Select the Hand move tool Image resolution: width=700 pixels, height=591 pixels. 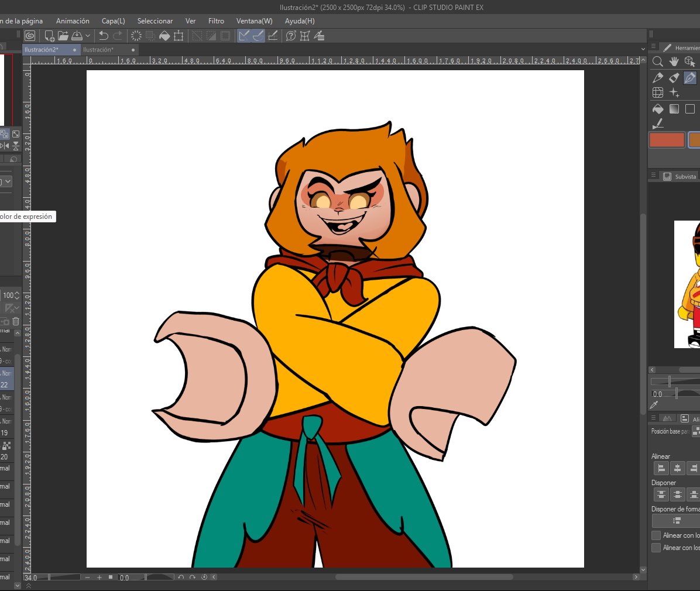pyautogui.click(x=674, y=61)
